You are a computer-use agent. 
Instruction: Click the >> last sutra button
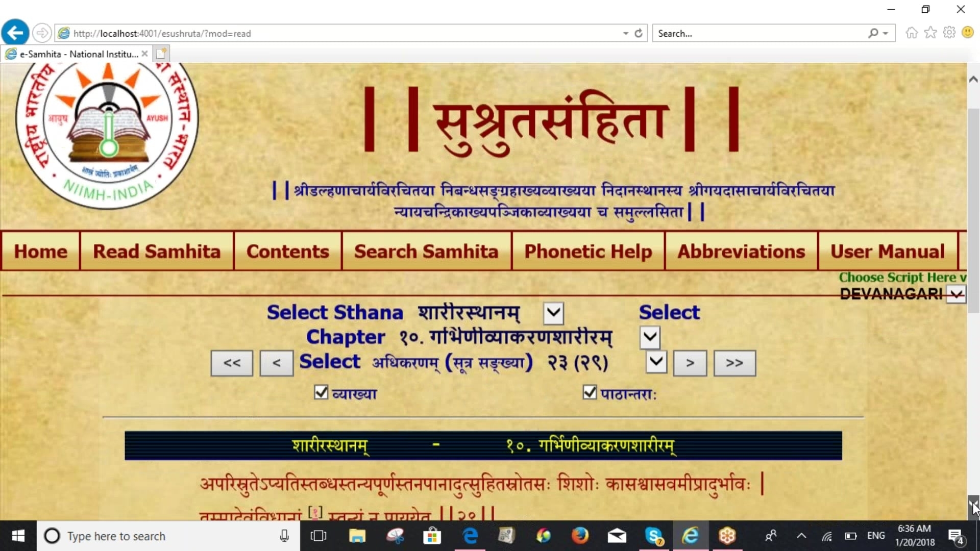[x=734, y=363]
